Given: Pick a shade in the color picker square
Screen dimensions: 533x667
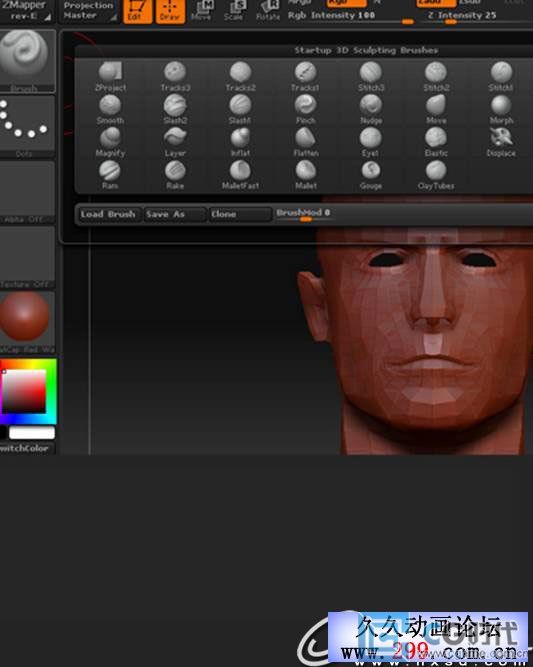Looking at the screenshot, I should click(x=24, y=391).
